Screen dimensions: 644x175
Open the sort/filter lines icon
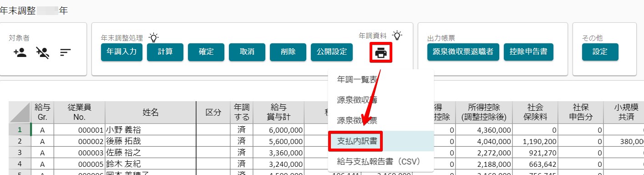[x=65, y=53]
